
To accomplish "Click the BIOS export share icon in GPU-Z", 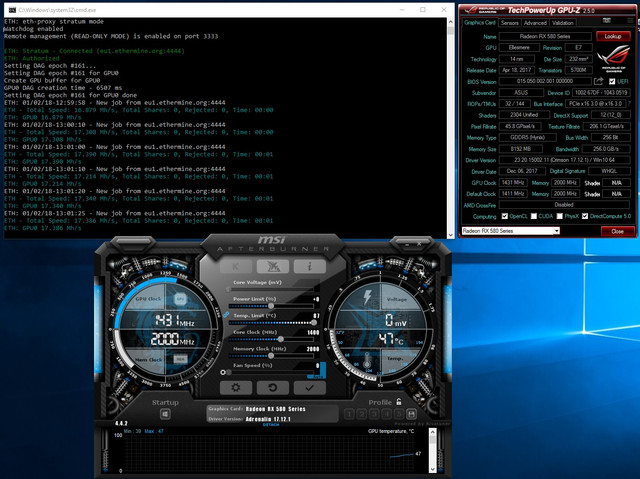I will [x=599, y=81].
